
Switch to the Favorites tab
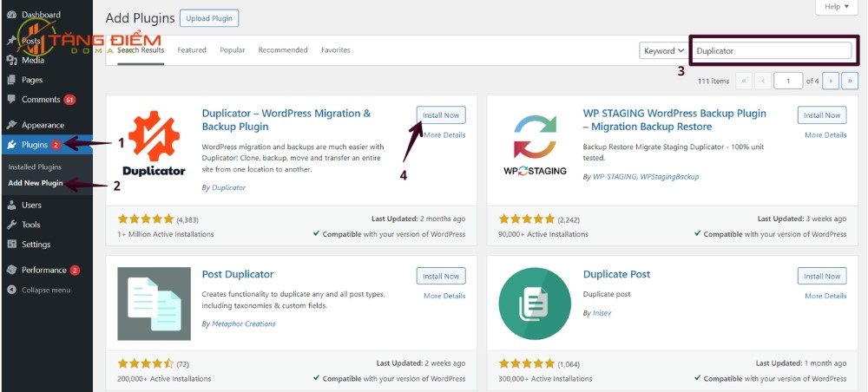(335, 50)
